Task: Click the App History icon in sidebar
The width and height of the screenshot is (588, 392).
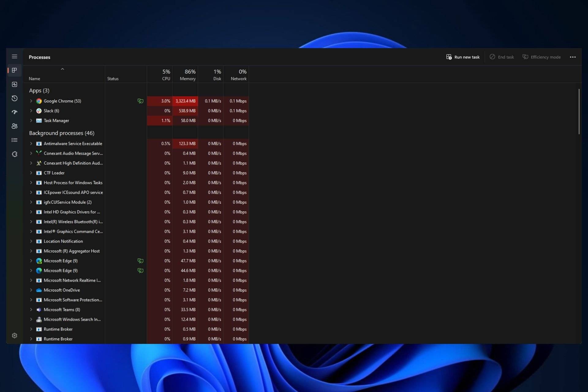Action: (x=14, y=98)
